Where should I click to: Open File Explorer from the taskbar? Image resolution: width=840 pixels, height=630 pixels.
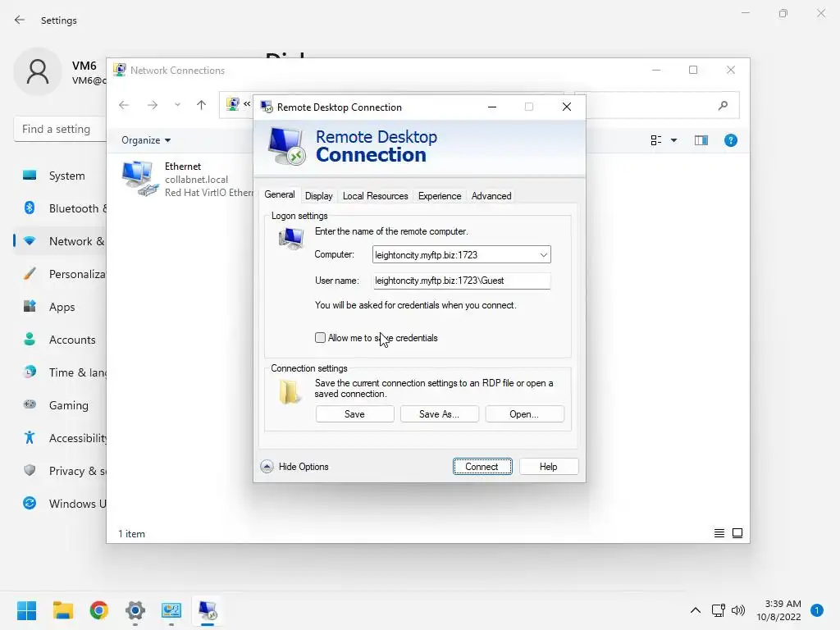tap(62, 610)
